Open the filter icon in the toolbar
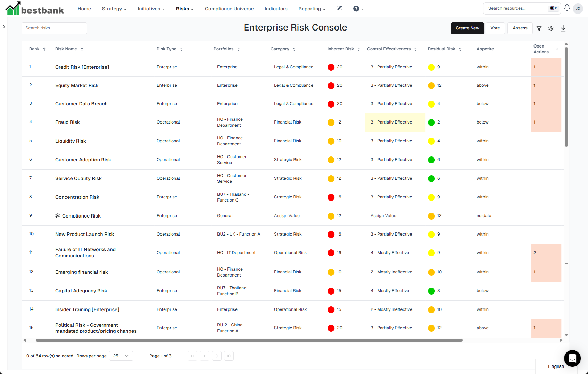 (539, 28)
